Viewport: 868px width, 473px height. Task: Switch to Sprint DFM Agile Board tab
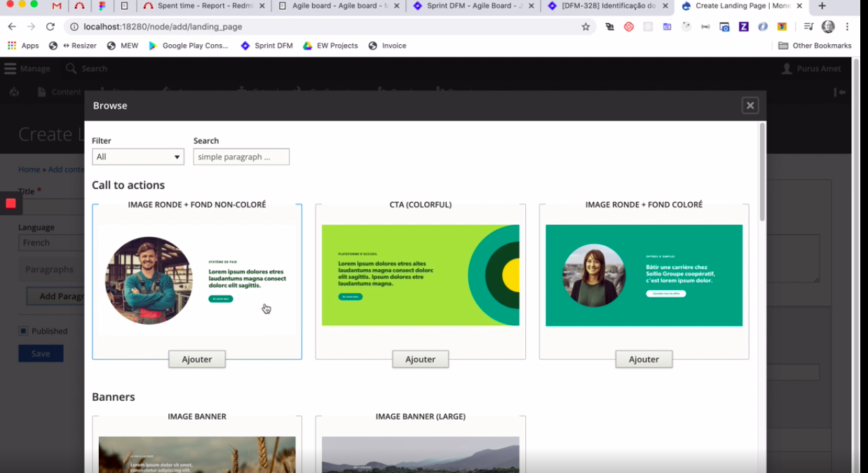(473, 6)
